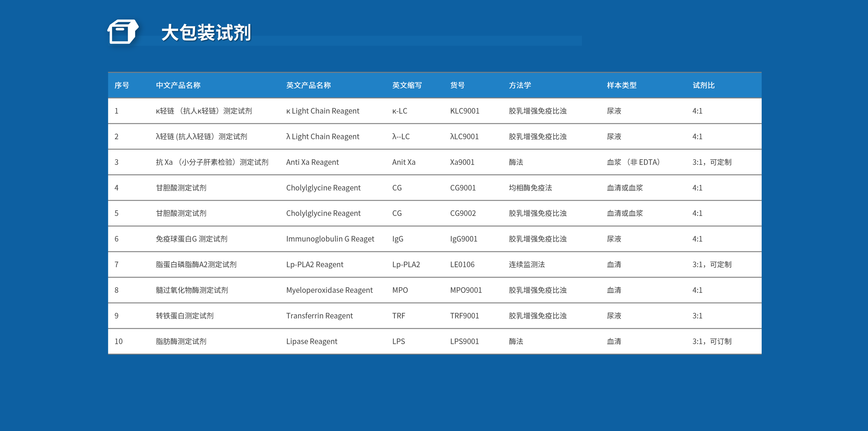The image size is (868, 431).
Task: Click the 英文缩写 column header
Action: pos(407,85)
